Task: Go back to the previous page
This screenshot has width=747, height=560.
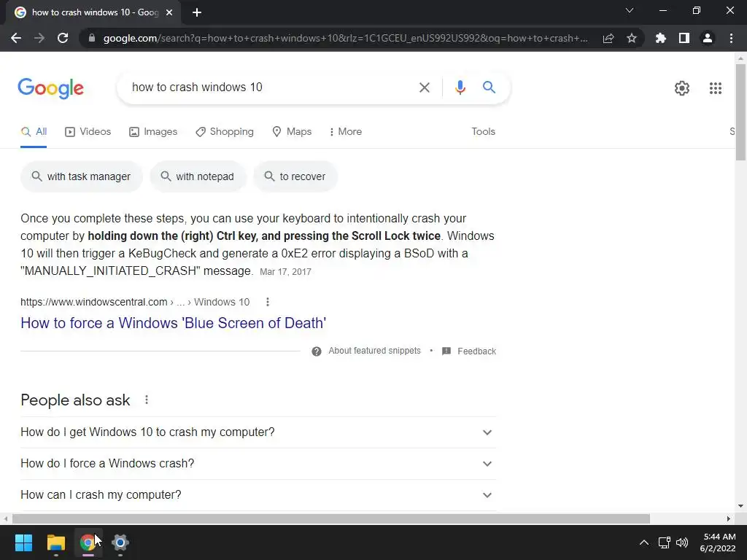Action: [x=16, y=38]
